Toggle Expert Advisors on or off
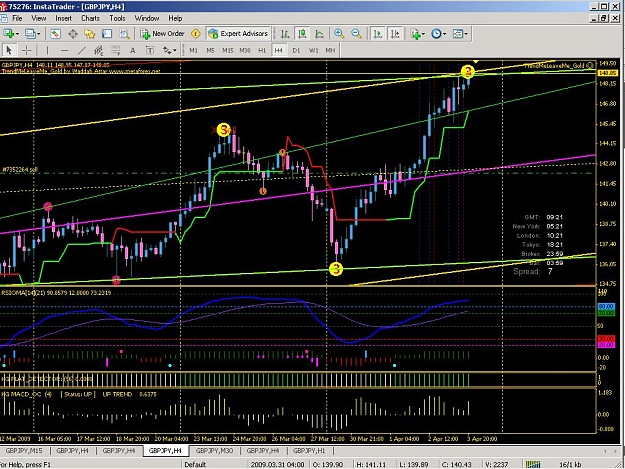Image resolution: width=625 pixels, height=469 pixels. pos(238,34)
